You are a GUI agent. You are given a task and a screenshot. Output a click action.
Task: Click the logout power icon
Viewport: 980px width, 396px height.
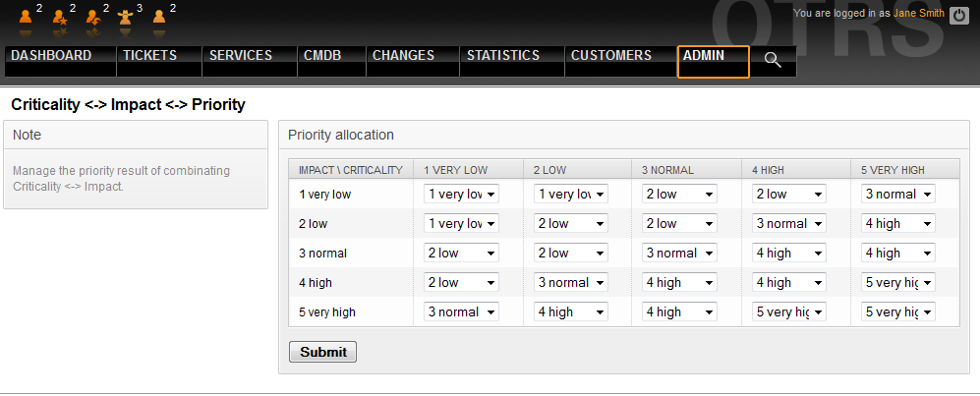point(959,14)
